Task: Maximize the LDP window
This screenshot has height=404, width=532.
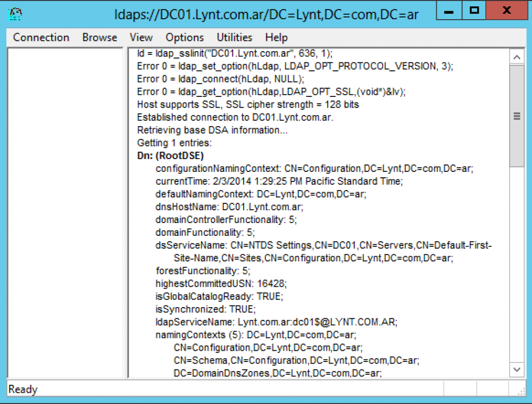Action: pos(473,11)
